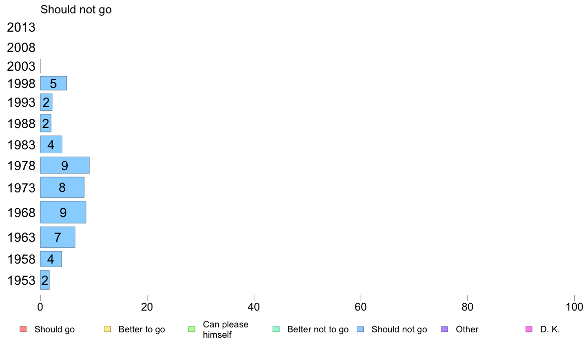Click the Should go legend label
The height and width of the screenshot is (364, 588).
point(54,329)
